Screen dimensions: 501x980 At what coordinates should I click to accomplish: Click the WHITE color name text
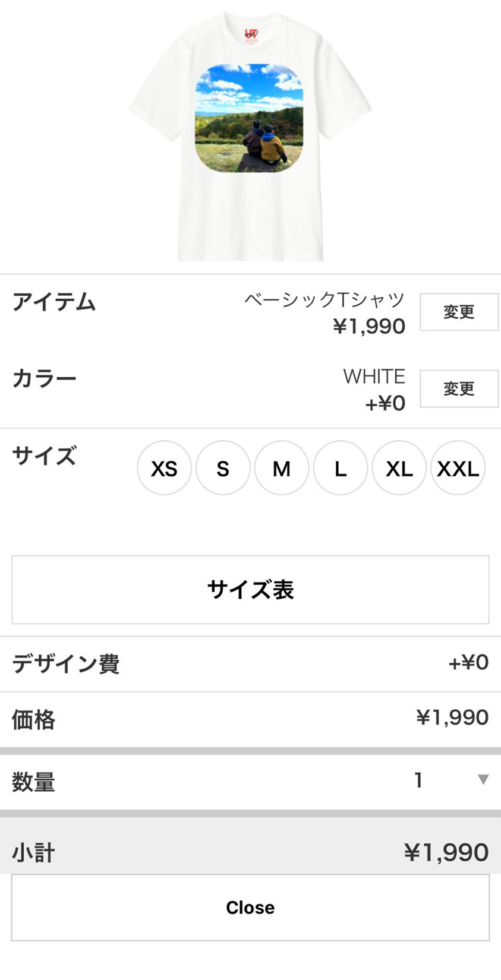pos(374,377)
